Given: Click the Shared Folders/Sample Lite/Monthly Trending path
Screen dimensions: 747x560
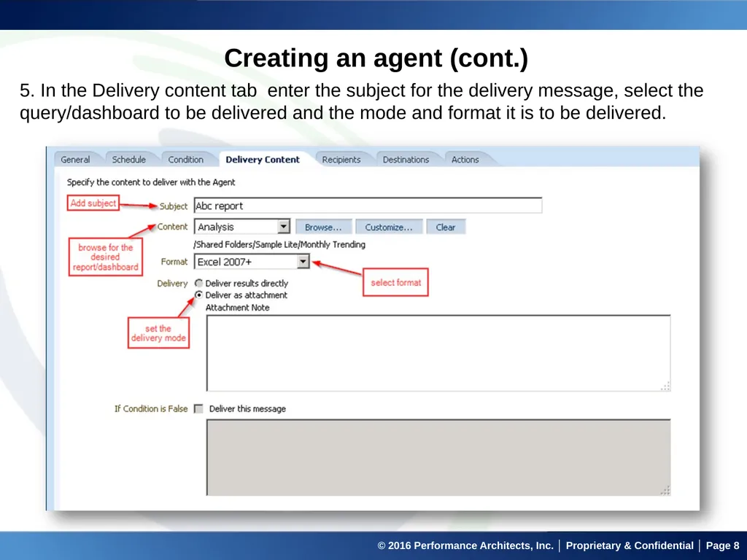Looking at the screenshot, I should coord(279,244).
